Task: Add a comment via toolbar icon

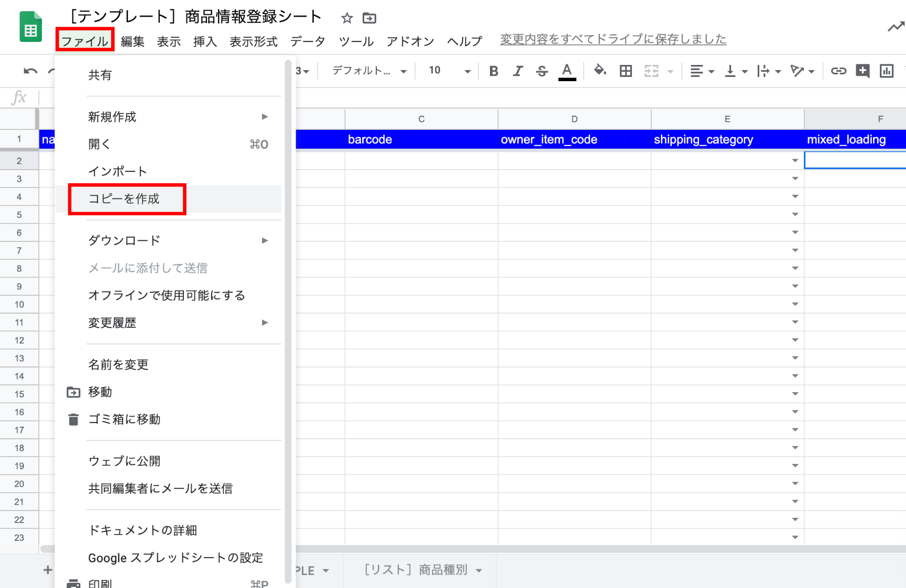Action: (863, 71)
